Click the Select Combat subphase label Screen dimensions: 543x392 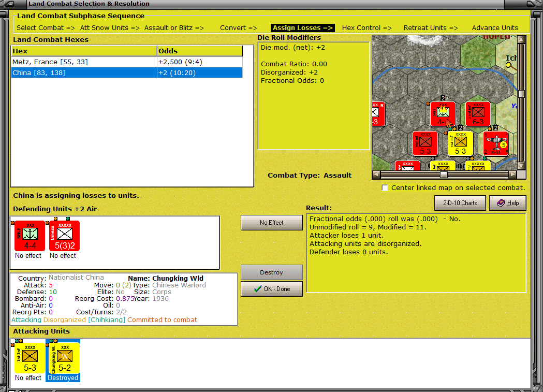click(x=46, y=27)
